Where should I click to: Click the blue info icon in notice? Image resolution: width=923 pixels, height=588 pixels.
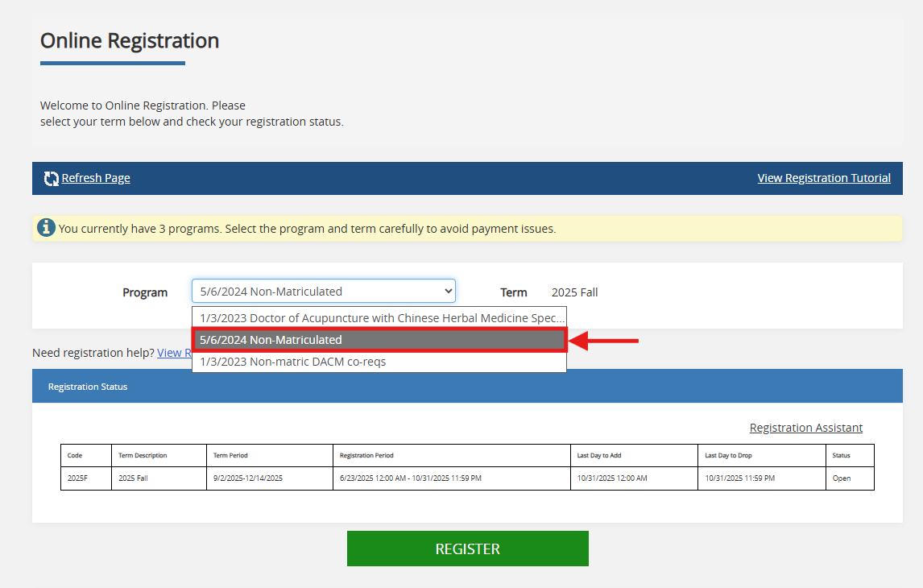click(x=47, y=228)
